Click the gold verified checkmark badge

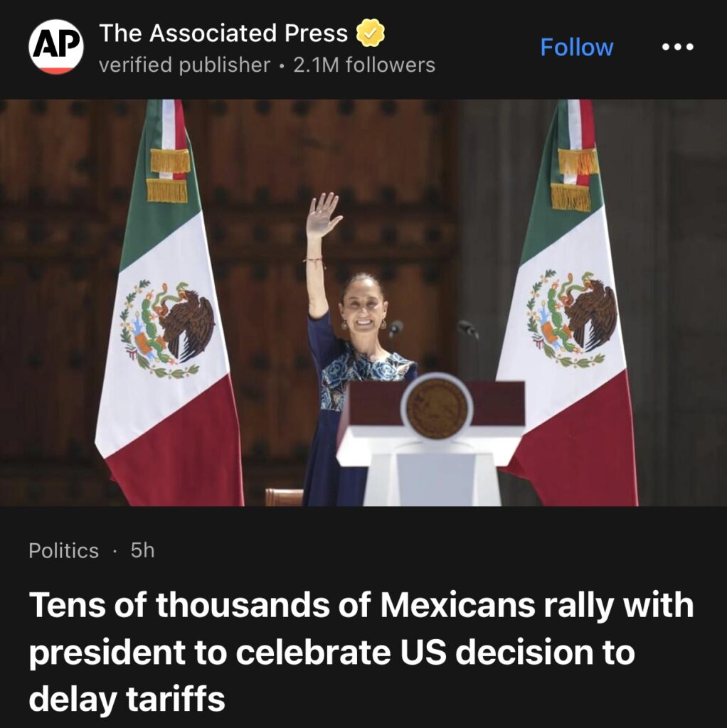370,33
